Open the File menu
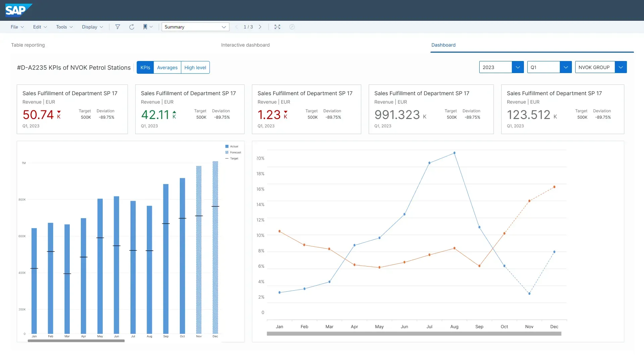Image resolution: width=644 pixels, height=362 pixels. [x=17, y=27]
